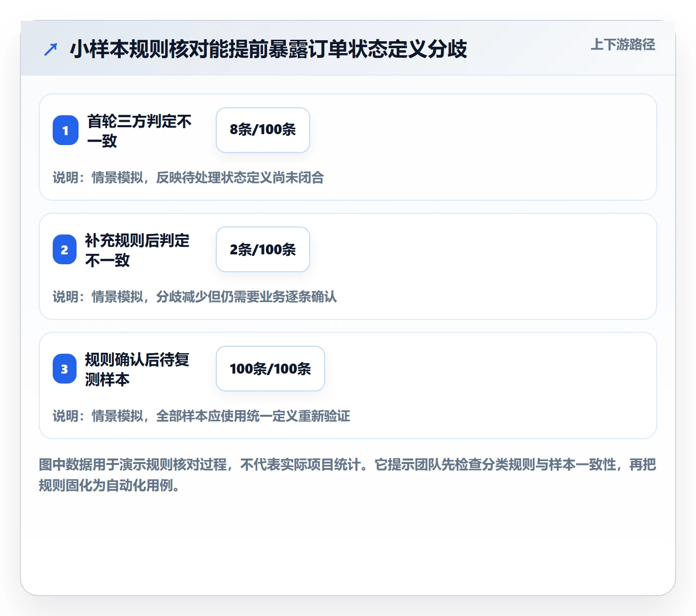
Task: Click step badge number 1
Action: click(x=66, y=130)
